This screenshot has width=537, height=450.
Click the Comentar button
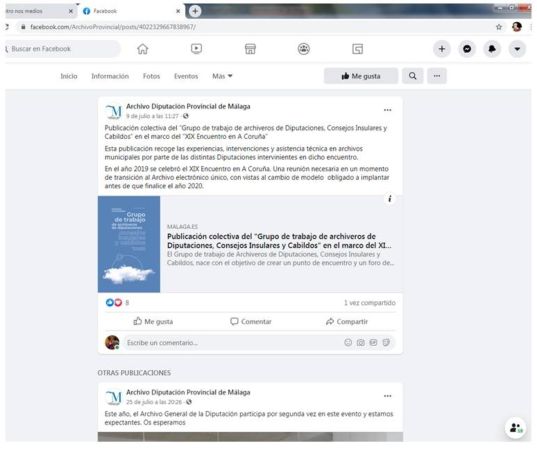point(251,322)
